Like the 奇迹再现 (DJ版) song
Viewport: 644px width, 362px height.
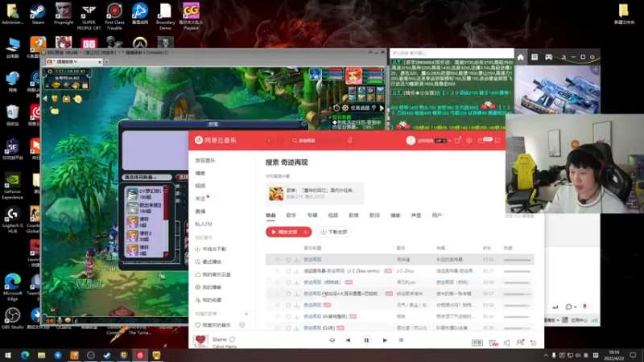point(288,328)
